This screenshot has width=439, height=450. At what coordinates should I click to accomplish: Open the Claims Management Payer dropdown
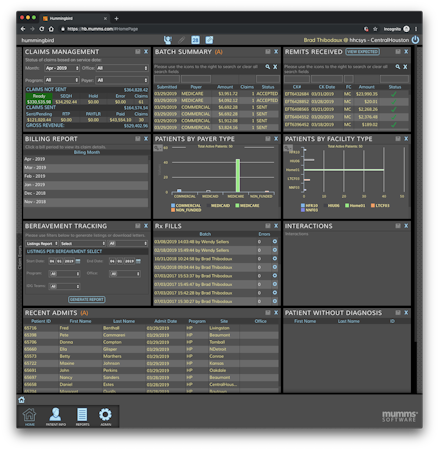click(x=122, y=80)
